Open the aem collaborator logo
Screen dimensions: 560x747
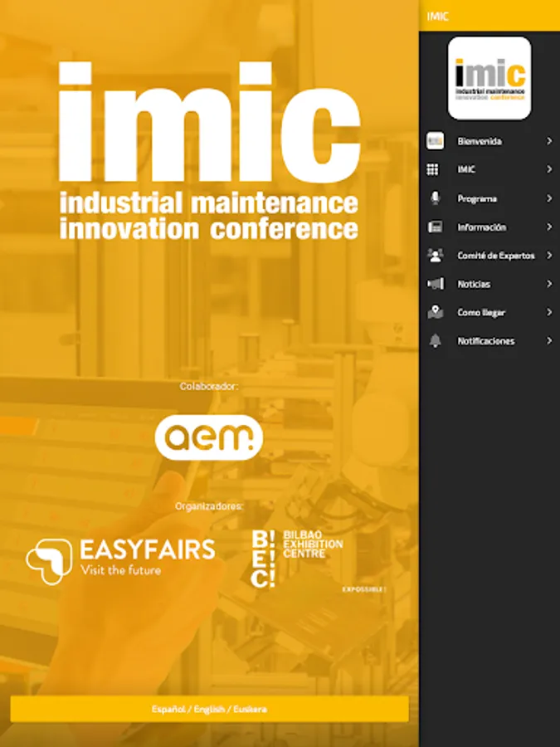pos(208,437)
